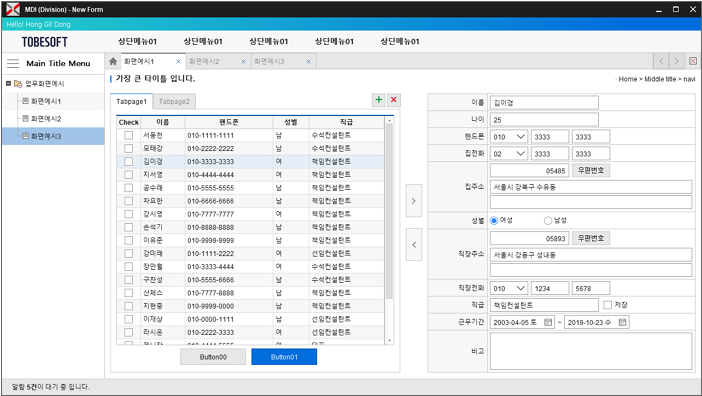702x396 pixels.
Task: Follow the Home breadcrumb link
Action: pos(627,79)
